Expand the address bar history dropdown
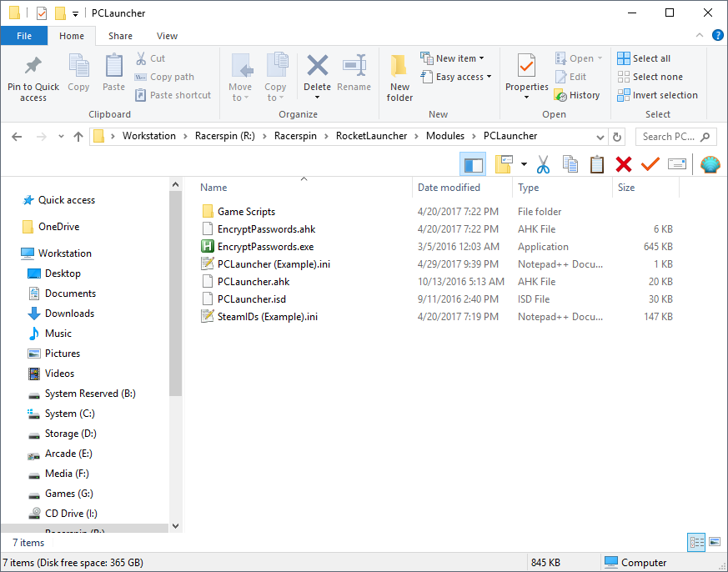 coord(600,137)
